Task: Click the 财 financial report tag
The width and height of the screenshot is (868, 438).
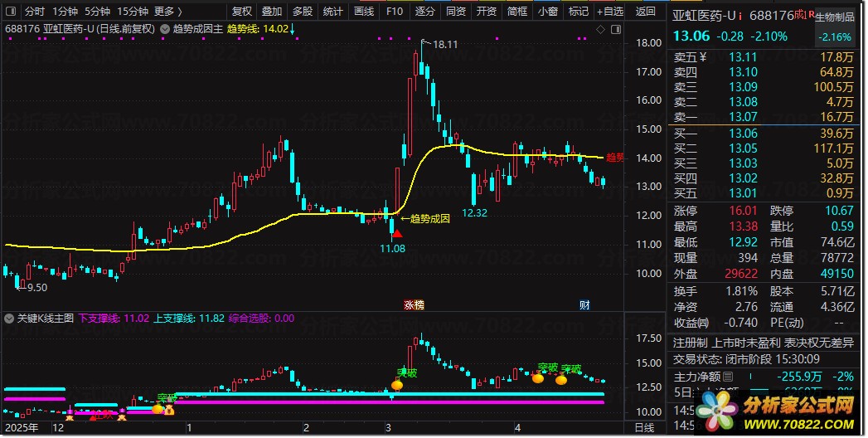Action: coord(584,305)
